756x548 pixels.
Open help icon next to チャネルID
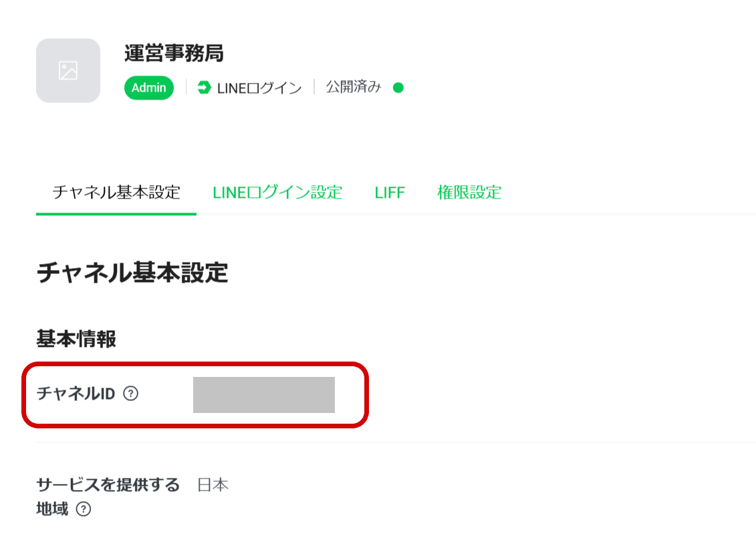[131, 394]
